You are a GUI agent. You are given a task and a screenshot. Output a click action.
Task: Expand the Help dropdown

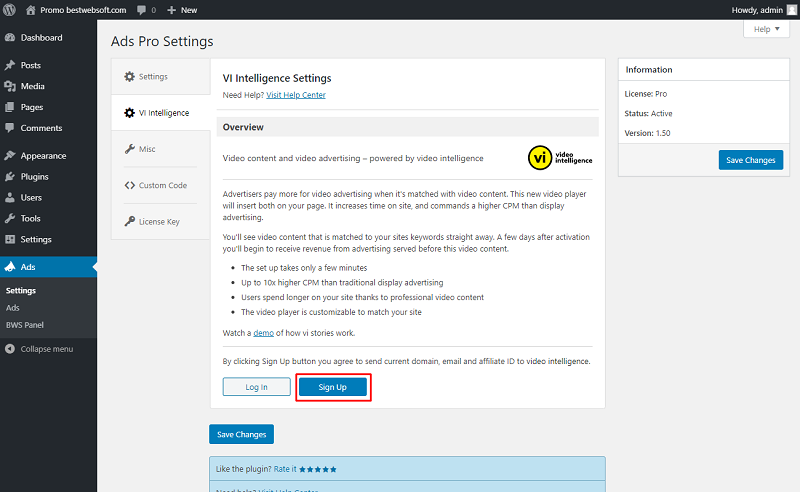pos(766,29)
